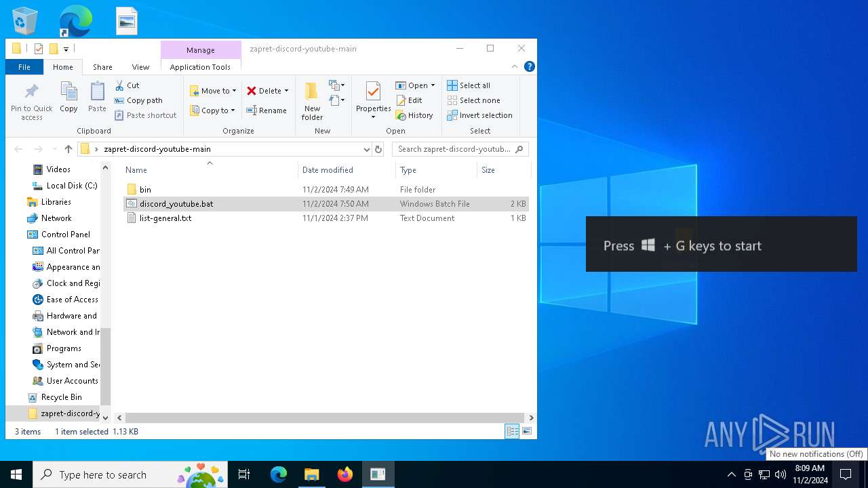Click Invert selection in ribbon
Viewport: 868px width, 488px height.
[479, 115]
